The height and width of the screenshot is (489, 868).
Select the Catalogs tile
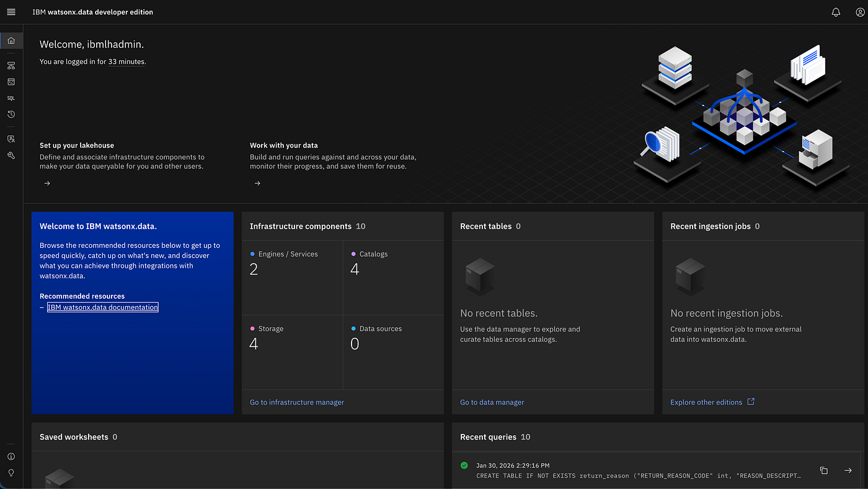[393, 278]
